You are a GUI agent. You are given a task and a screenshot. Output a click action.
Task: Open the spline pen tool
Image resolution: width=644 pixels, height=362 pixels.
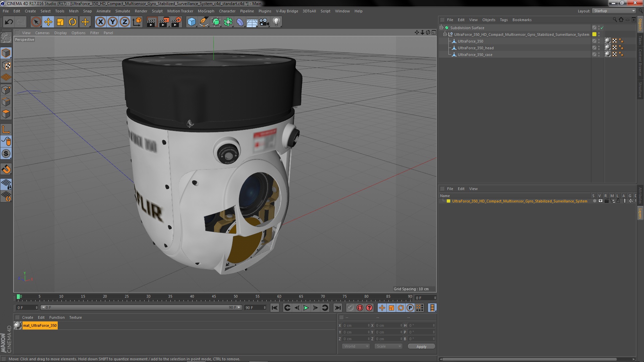pos(204,22)
